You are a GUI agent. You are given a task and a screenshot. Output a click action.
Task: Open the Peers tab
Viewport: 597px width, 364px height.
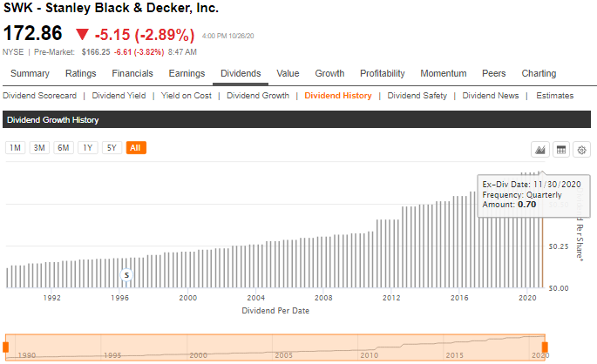[x=494, y=73]
